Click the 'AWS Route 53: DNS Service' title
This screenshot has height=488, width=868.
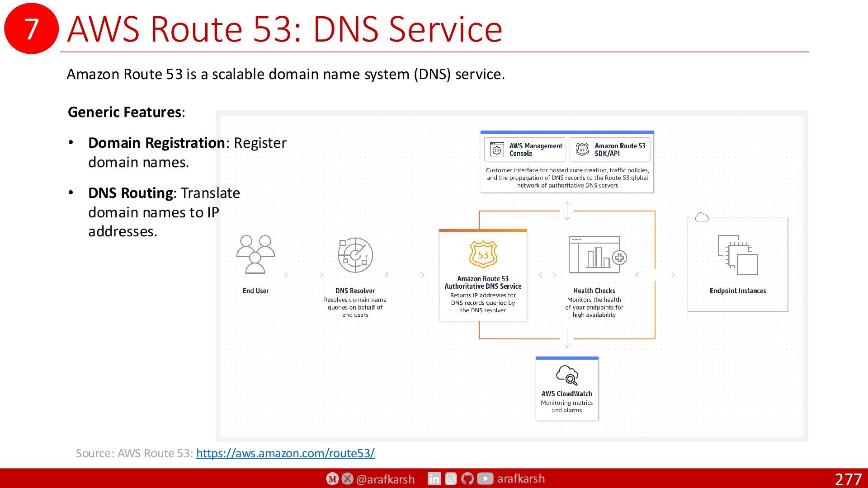285,29
